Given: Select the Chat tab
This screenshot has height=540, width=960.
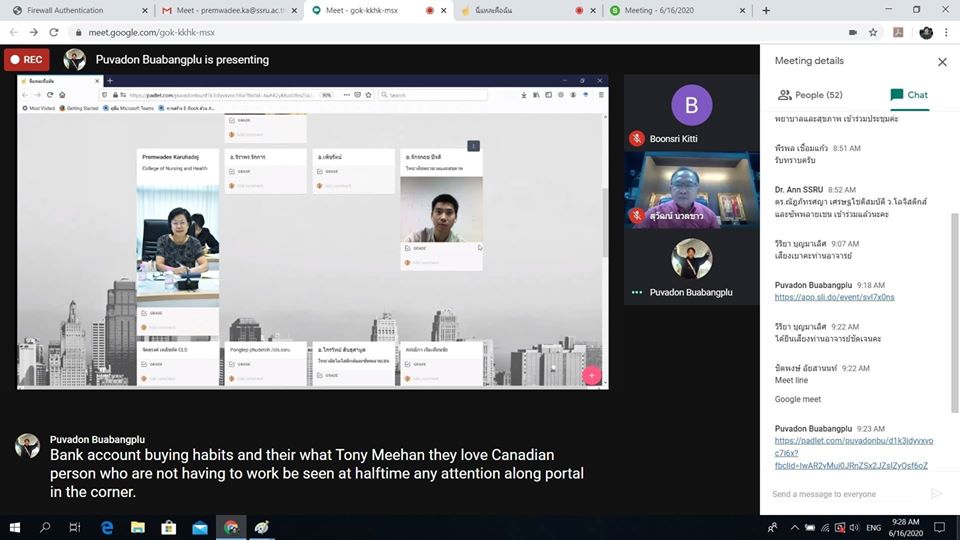Looking at the screenshot, I should tap(908, 95).
